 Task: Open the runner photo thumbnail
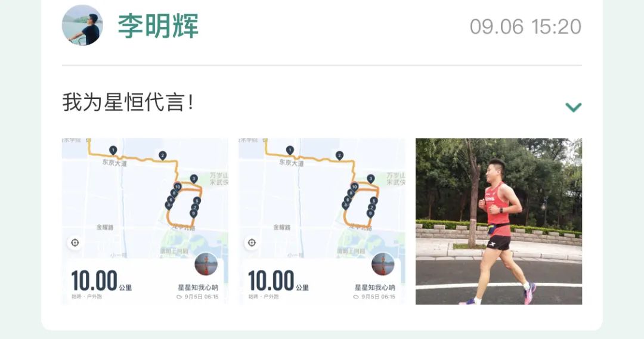click(499, 222)
